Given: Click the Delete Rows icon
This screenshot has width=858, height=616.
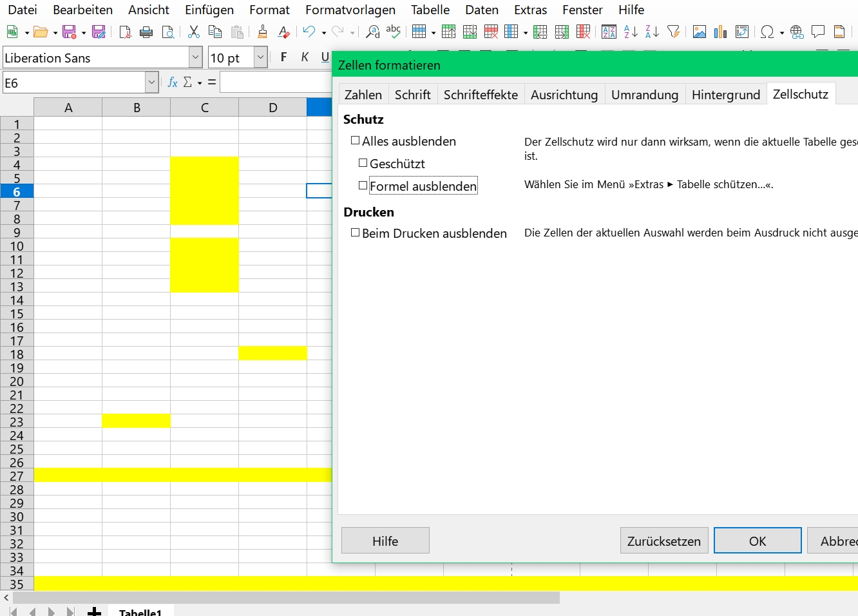Looking at the screenshot, I should tap(491, 32).
